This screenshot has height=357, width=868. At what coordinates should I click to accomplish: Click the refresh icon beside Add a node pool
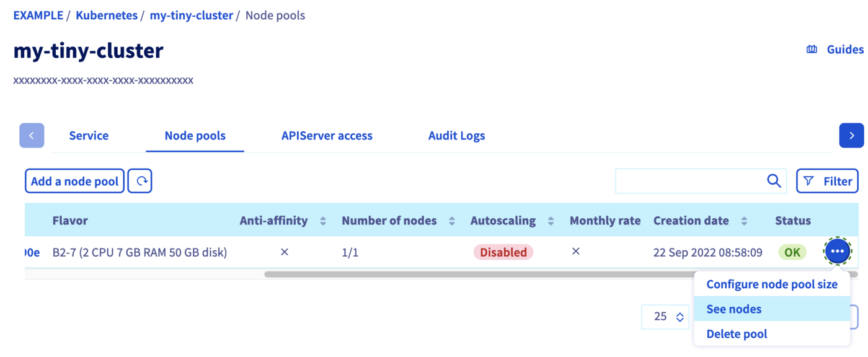pyautogui.click(x=139, y=180)
